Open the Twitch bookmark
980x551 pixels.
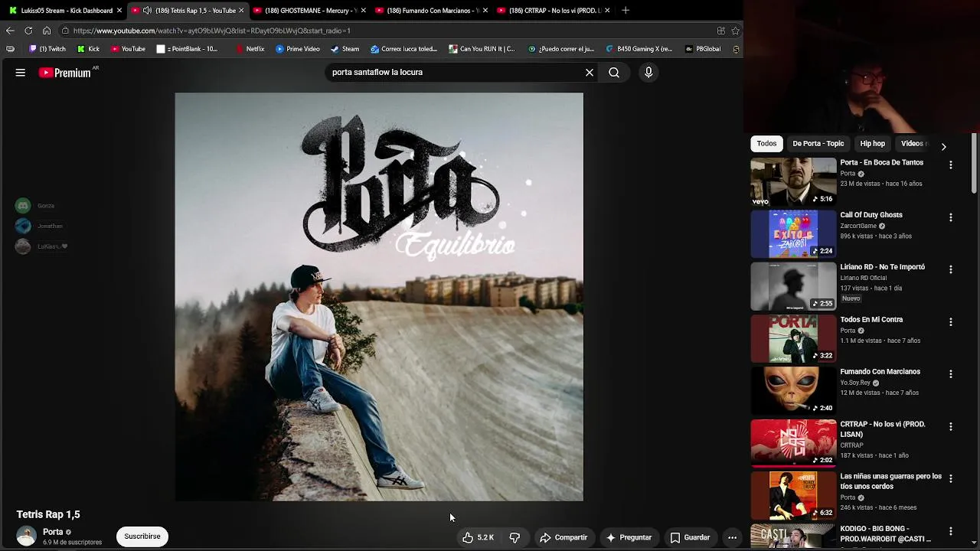(x=47, y=49)
